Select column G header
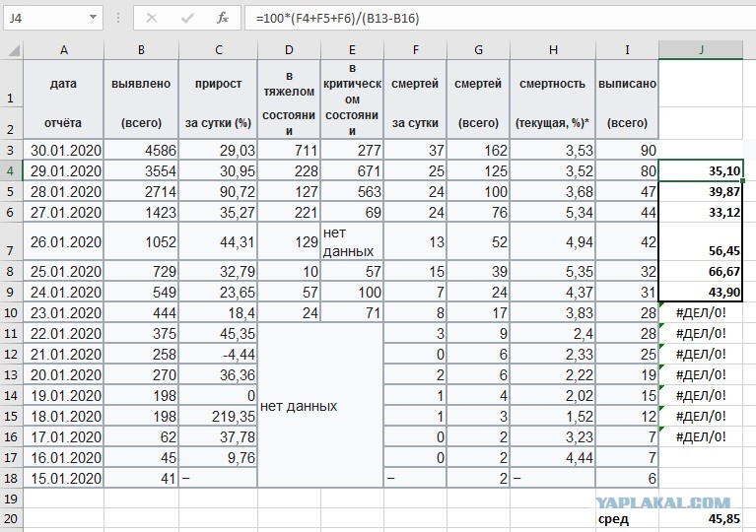The width and height of the screenshot is (756, 532). pyautogui.click(x=478, y=49)
